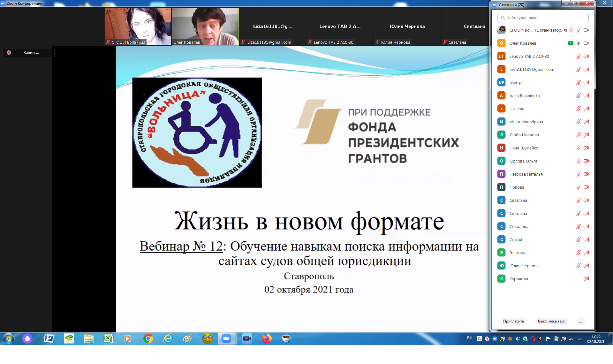Select participant Попова

(x=543, y=187)
